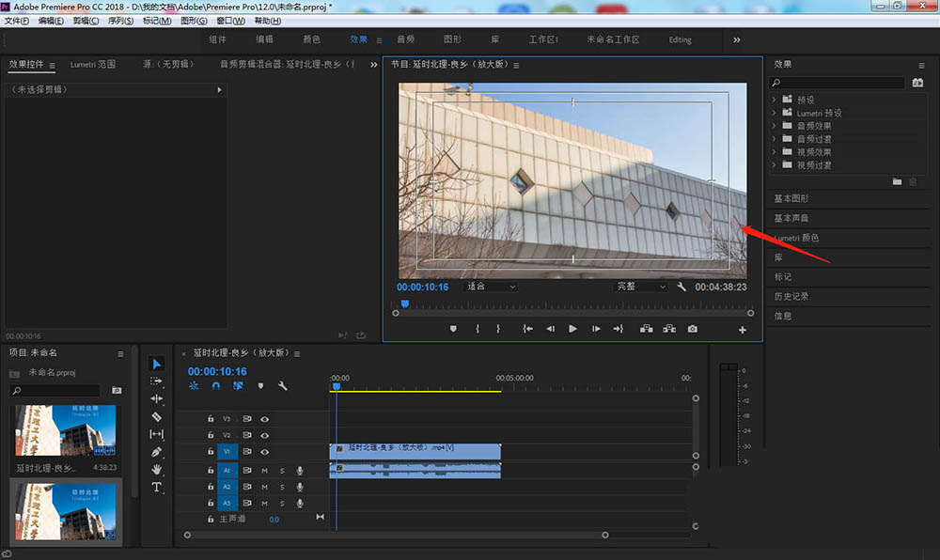
Task: Switch to the 音频 workspace tab
Action: 405,39
